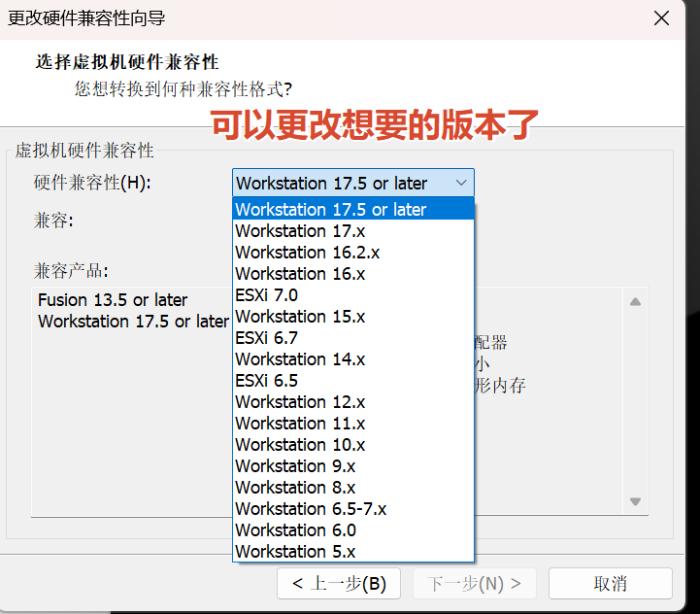Pick ESXi 7.0 from the list

pyautogui.click(x=353, y=295)
